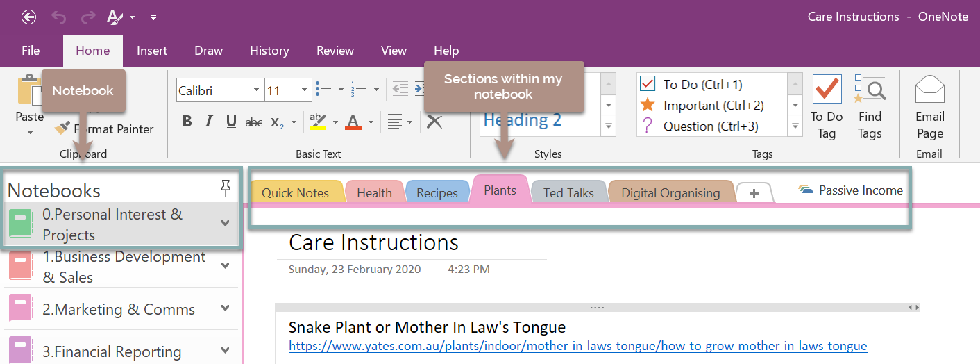Click the note container collapse arrows at right
The image size is (980, 364).
point(915,307)
